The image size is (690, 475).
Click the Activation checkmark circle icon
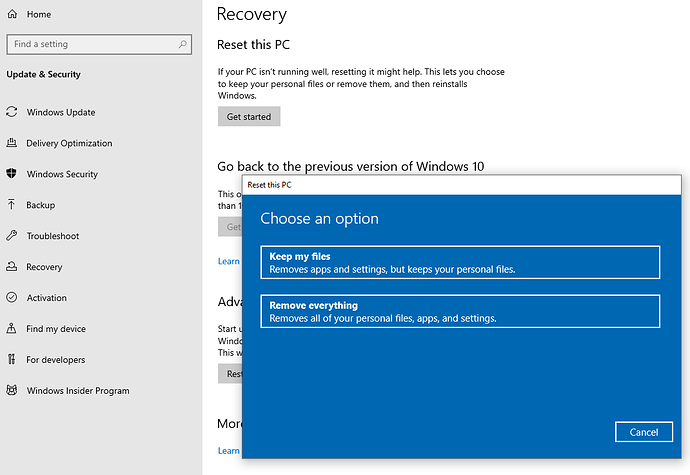point(12,298)
